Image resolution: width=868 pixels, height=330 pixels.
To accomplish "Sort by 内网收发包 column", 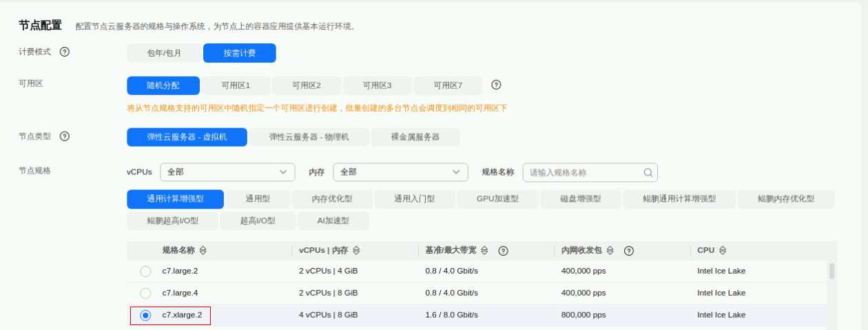I will coord(610,251).
